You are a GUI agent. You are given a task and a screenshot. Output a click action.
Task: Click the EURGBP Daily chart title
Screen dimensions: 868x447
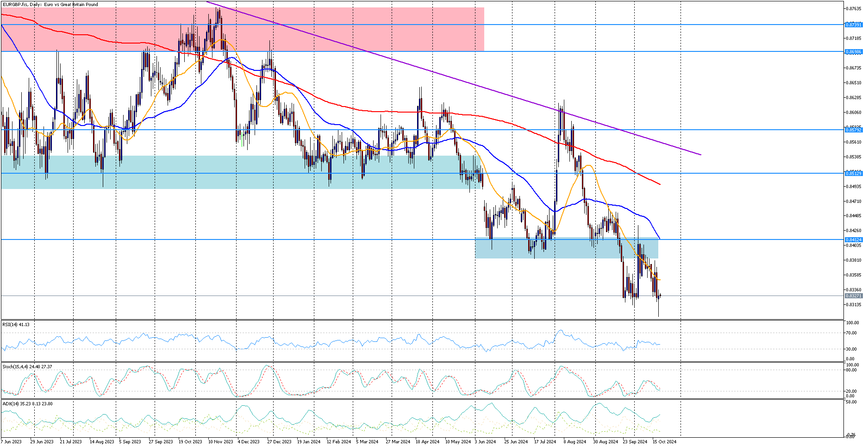click(x=50, y=5)
